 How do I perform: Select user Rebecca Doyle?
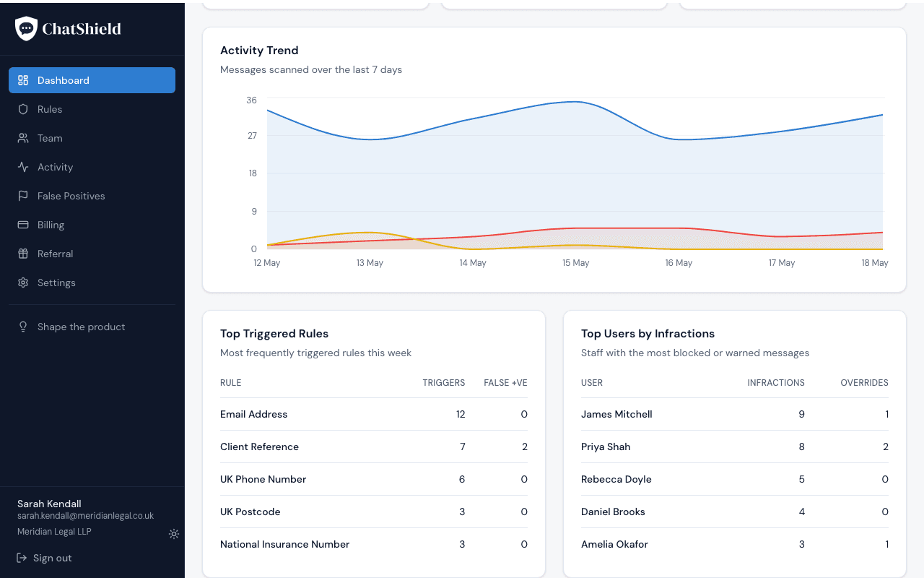tap(735, 479)
